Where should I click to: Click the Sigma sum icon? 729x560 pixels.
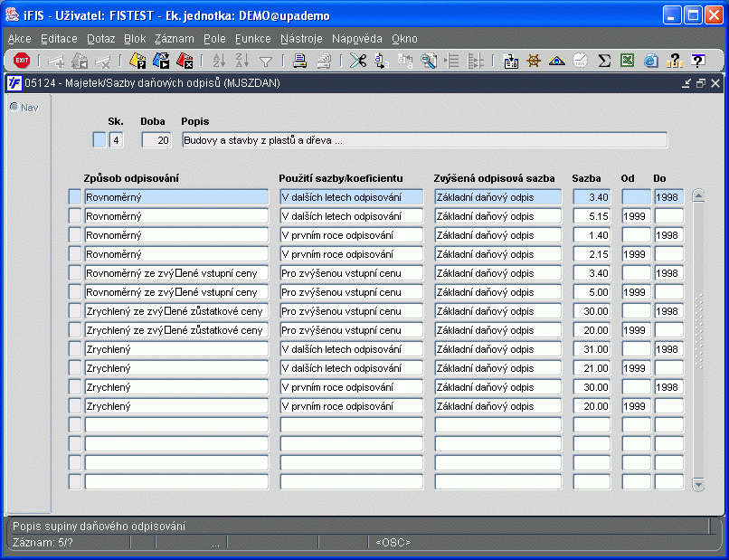tap(604, 61)
